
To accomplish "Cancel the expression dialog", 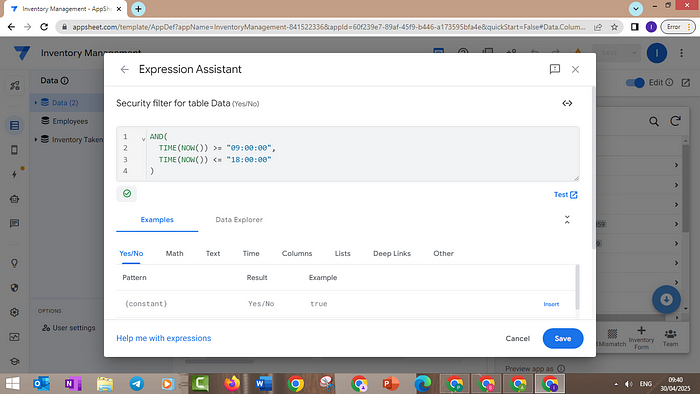I will click(x=517, y=338).
